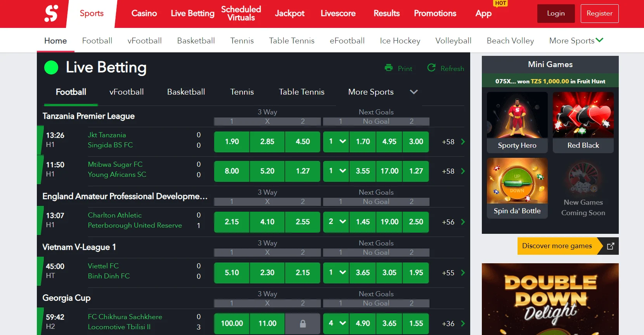
Task: Select Football in the sports sub-navigation
Action: (x=97, y=41)
